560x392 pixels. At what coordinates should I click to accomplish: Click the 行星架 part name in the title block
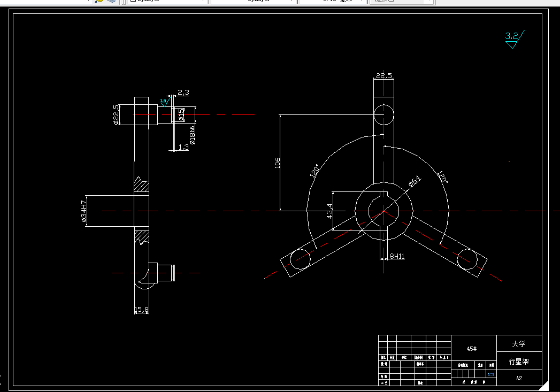pyautogui.click(x=519, y=362)
